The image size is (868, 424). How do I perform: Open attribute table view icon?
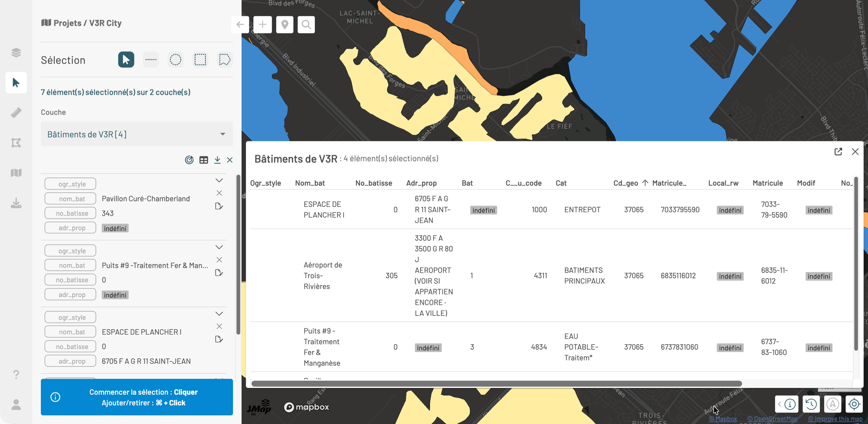(204, 160)
